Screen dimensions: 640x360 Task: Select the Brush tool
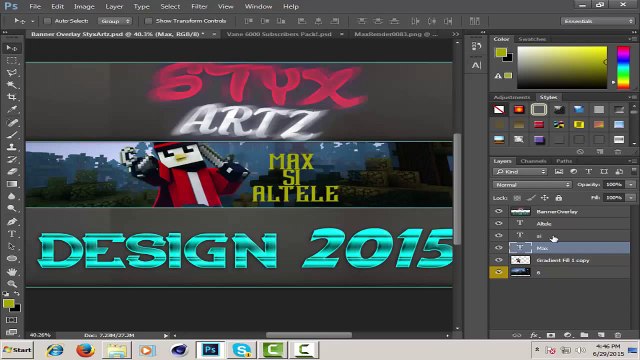coord(11,135)
